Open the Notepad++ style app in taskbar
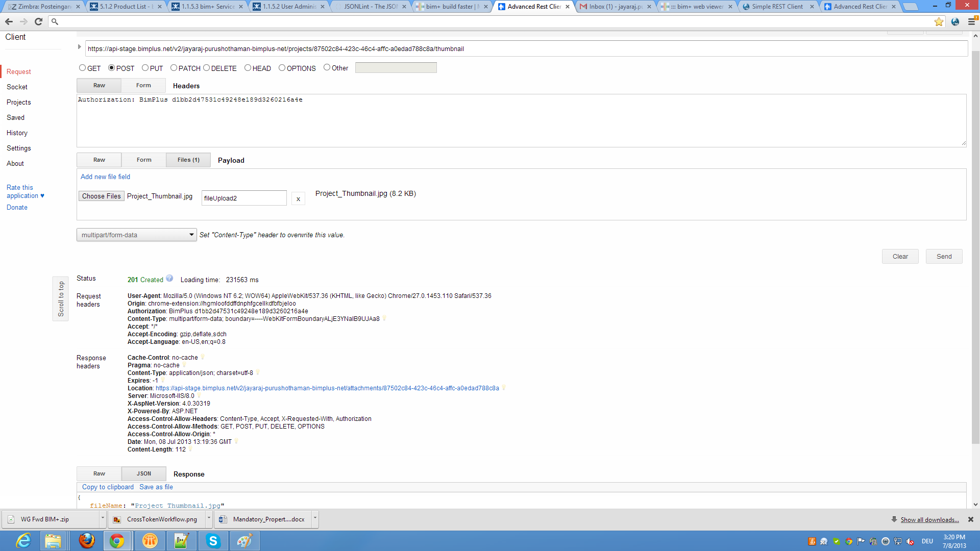This screenshot has height=551, width=980. pos(181,541)
